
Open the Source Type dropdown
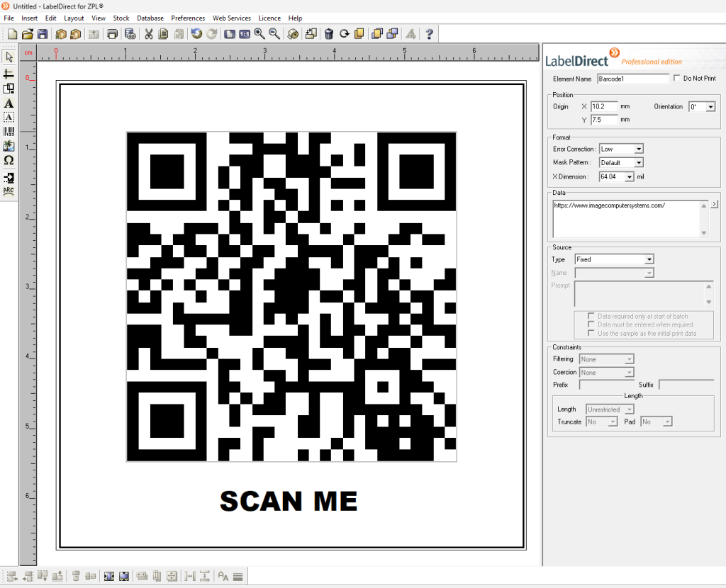(649, 259)
